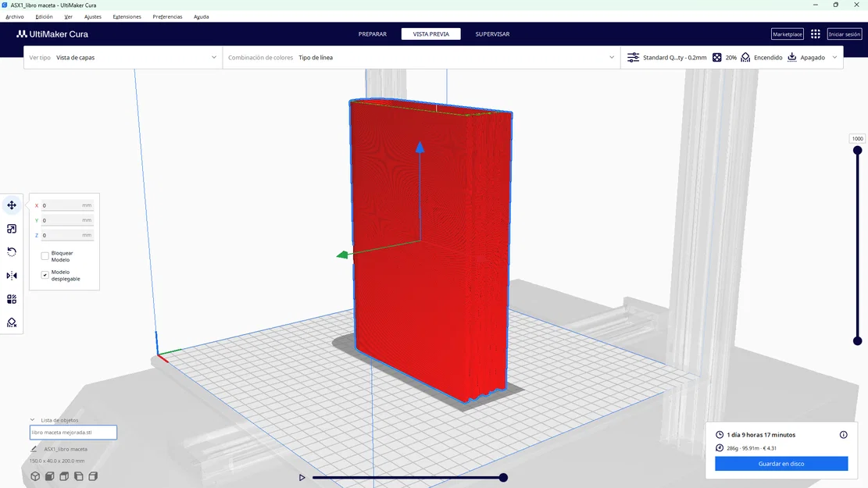This screenshot has width=868, height=488.
Task: Play the layer simulation
Action: point(302,478)
